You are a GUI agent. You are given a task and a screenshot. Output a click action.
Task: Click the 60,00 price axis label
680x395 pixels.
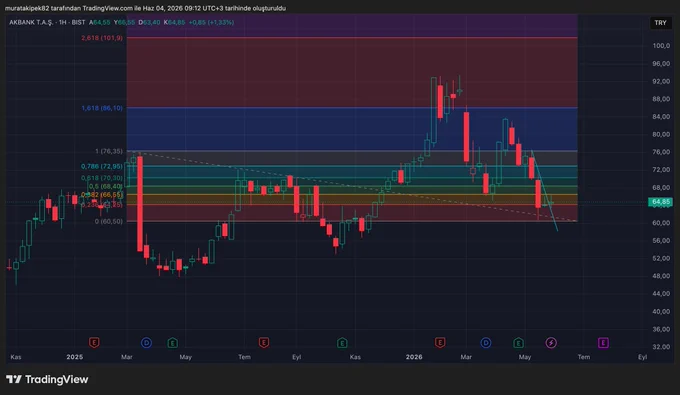click(x=661, y=223)
